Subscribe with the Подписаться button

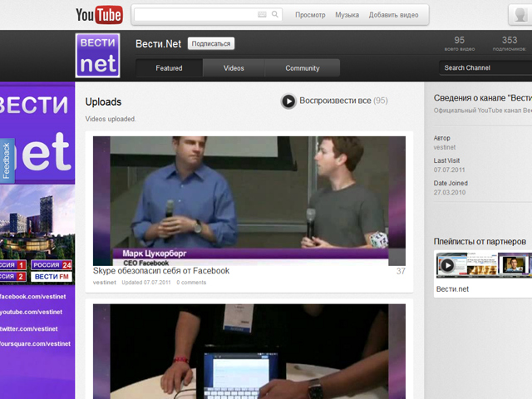[x=211, y=43]
